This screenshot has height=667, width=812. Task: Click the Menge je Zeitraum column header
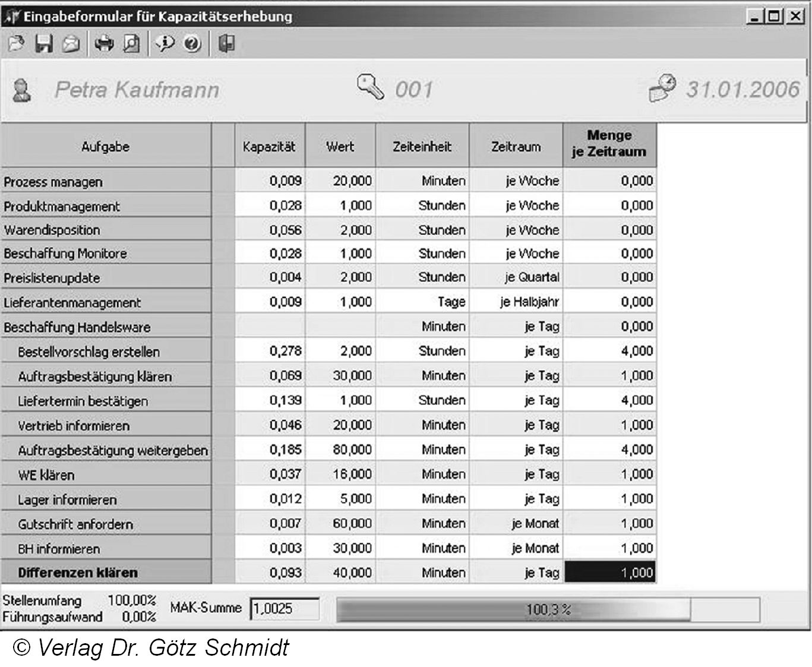coord(609,144)
